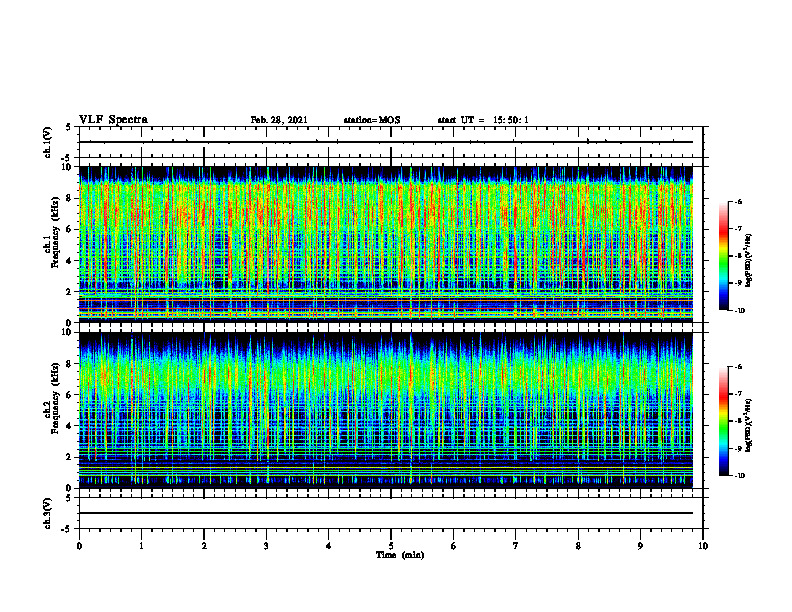Screen dimensions: 792x612
Task: Select the date text "Feb. 28, 2021"
Action: (x=279, y=120)
